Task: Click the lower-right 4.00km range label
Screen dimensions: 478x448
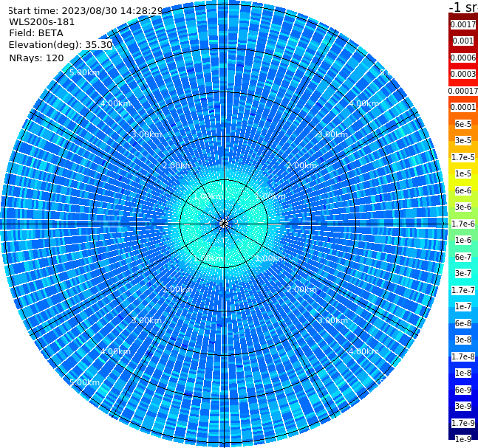Action: point(364,351)
